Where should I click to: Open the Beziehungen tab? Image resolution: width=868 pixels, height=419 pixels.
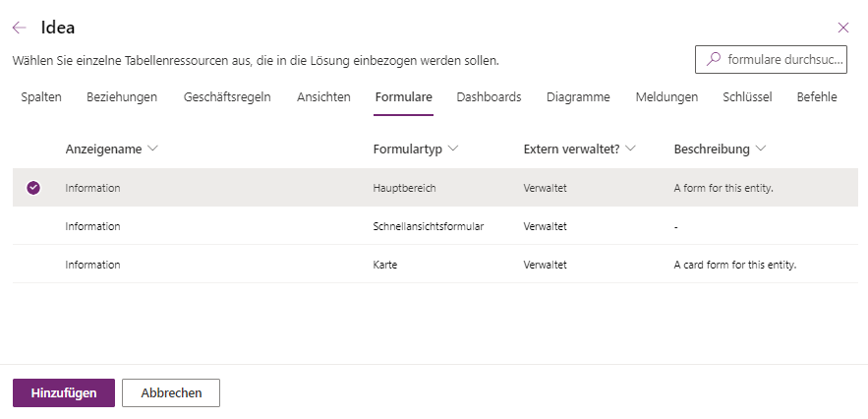point(122,97)
